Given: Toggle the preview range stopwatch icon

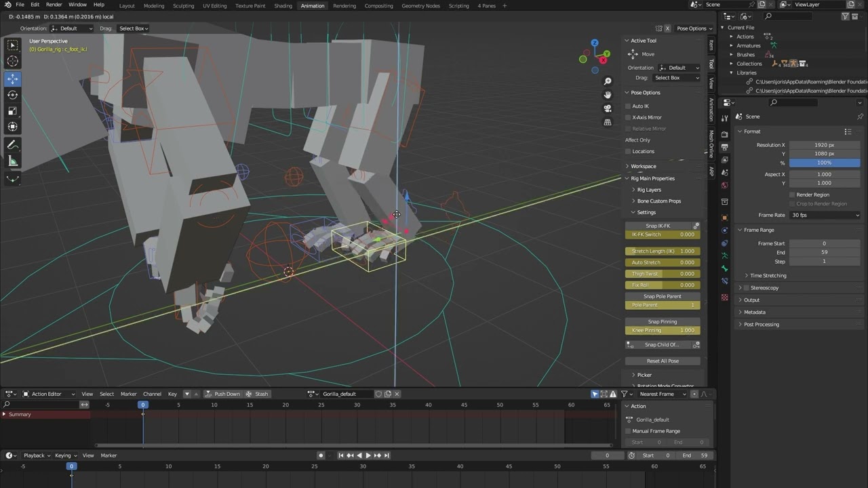Looking at the screenshot, I should click(631, 455).
